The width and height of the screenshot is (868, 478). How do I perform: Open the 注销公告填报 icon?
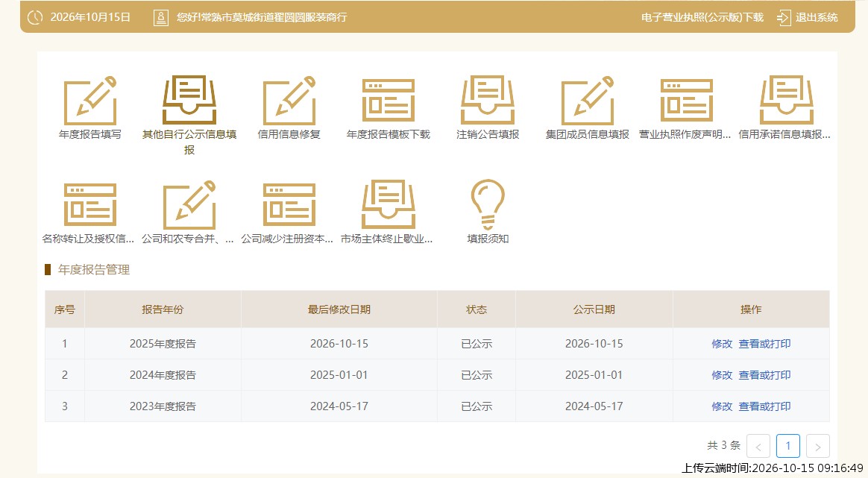coord(488,101)
